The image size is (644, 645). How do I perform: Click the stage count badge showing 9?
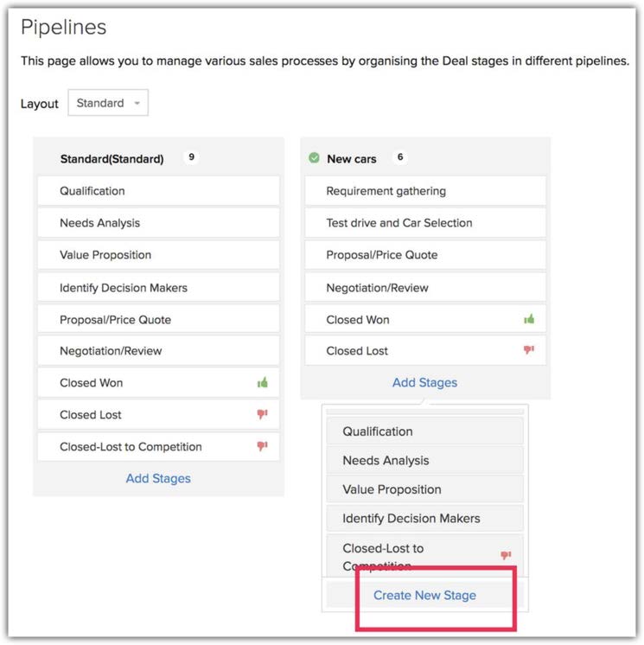coord(191,158)
